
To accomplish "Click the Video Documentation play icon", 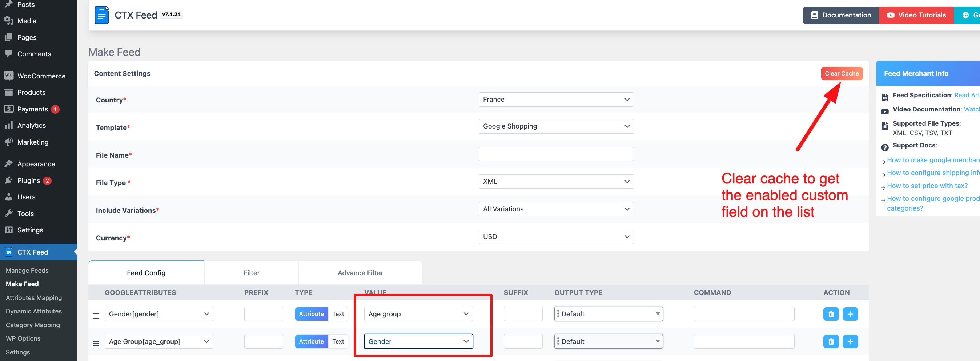I will pos(885,112).
